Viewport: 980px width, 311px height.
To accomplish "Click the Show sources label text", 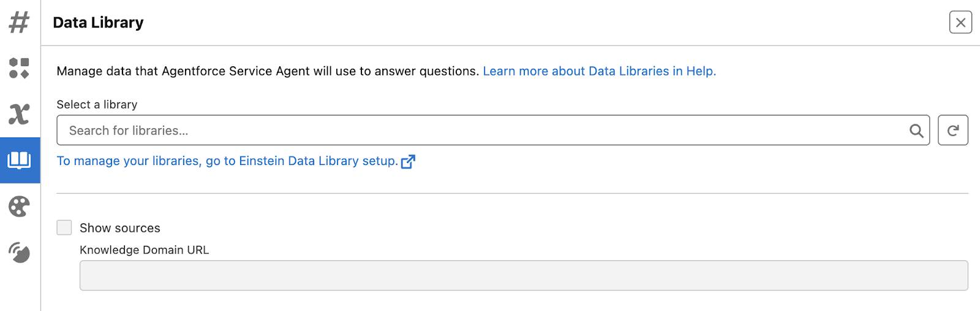I will [x=120, y=228].
